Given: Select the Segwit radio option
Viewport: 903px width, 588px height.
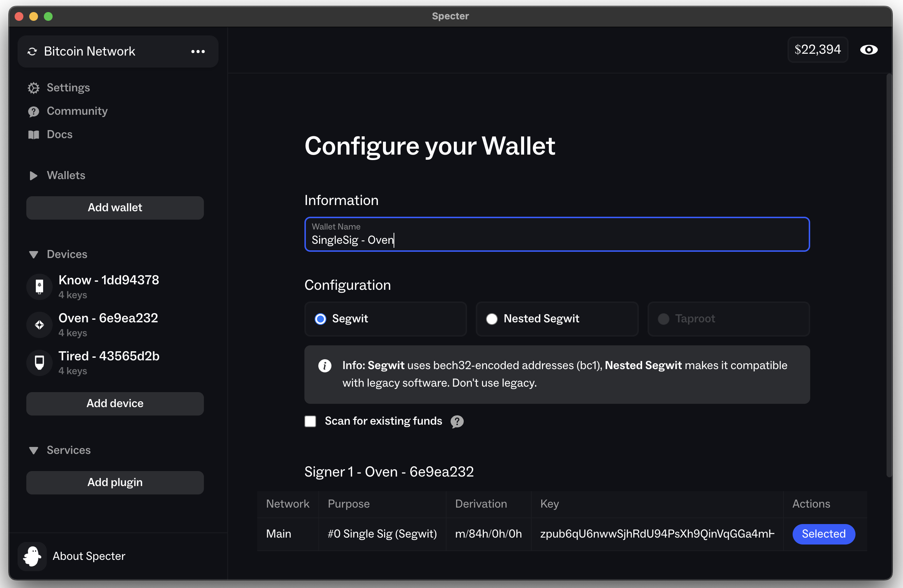Looking at the screenshot, I should click(x=320, y=319).
